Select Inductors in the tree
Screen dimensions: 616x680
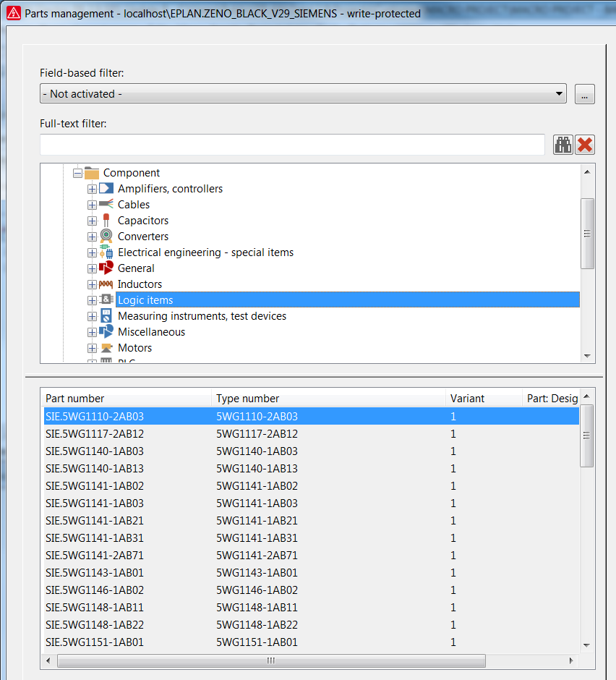click(140, 284)
